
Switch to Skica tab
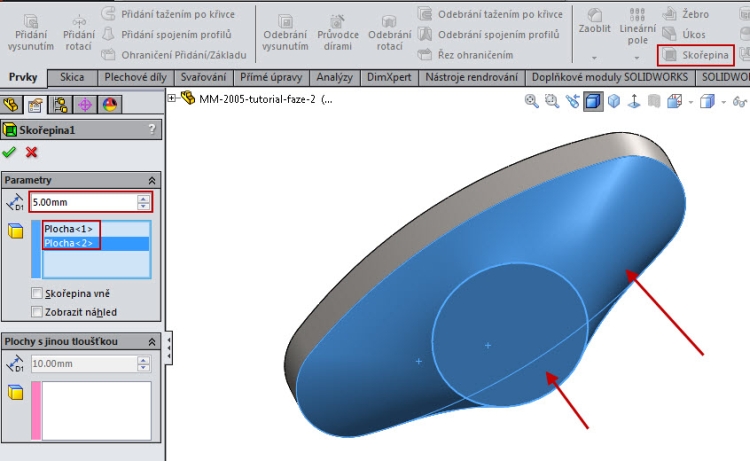pos(72,77)
